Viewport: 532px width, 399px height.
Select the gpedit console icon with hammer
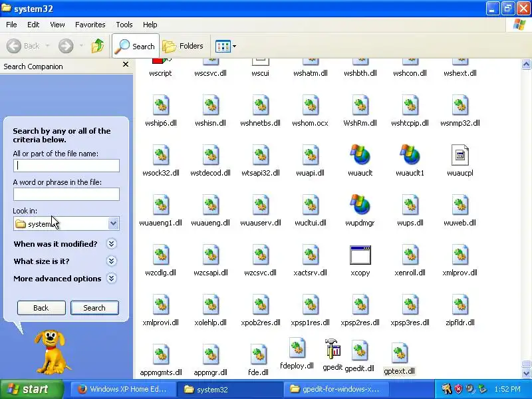(332, 348)
